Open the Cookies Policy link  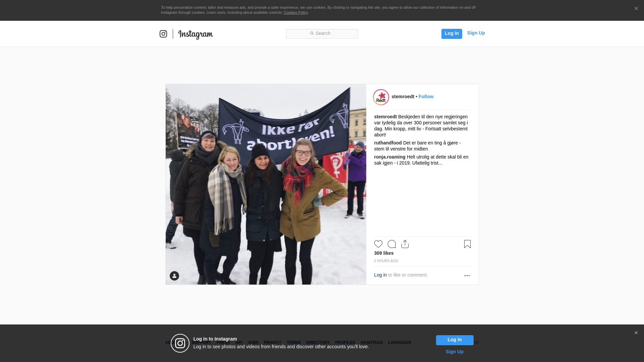(x=296, y=12)
